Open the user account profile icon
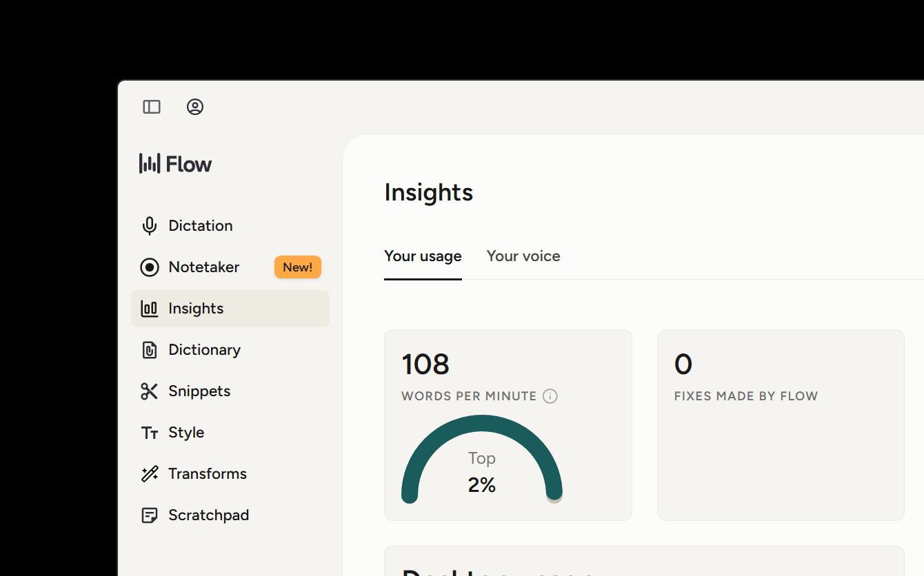This screenshot has height=576, width=924. 195,107
